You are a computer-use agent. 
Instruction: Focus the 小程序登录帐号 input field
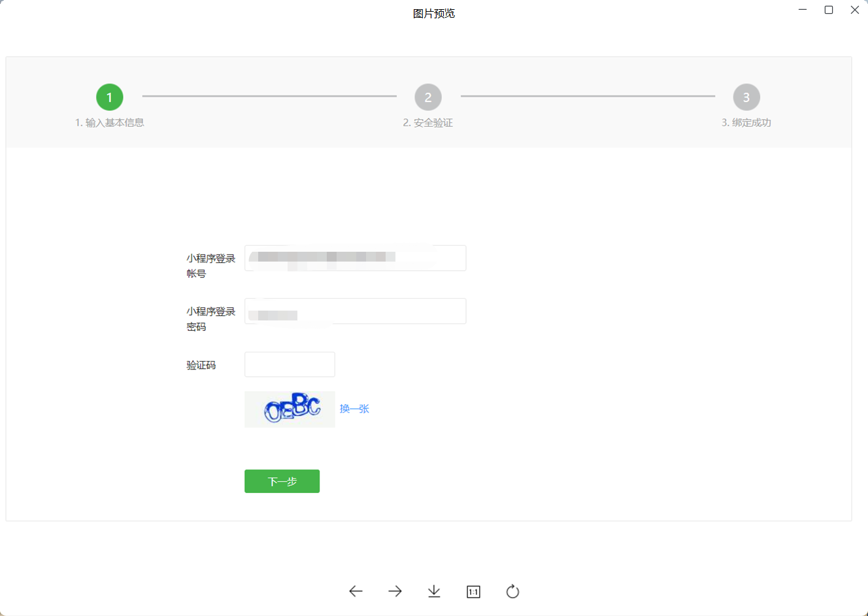tap(355, 258)
